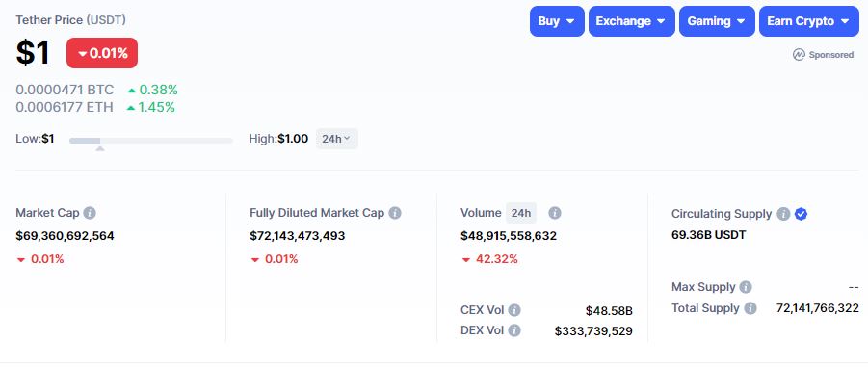Screen dimensions: 868x369
Task: Change the 24h low/high range selector
Action: tap(336, 139)
